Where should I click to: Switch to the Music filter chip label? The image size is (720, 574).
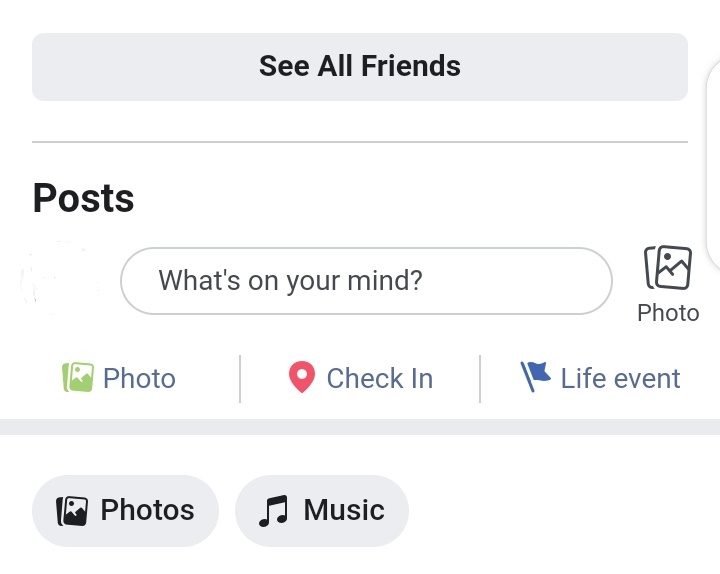344,511
